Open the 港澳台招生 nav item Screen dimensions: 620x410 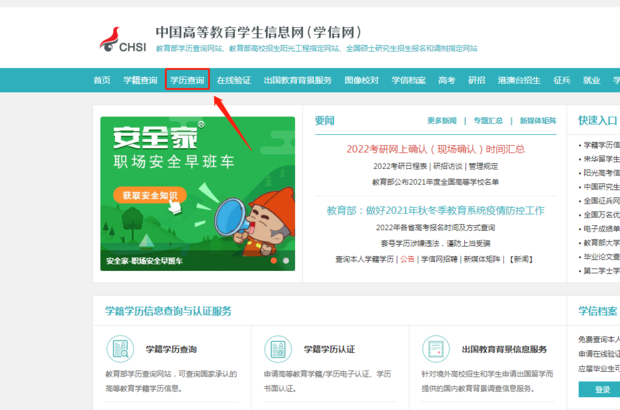pyautogui.click(x=519, y=80)
